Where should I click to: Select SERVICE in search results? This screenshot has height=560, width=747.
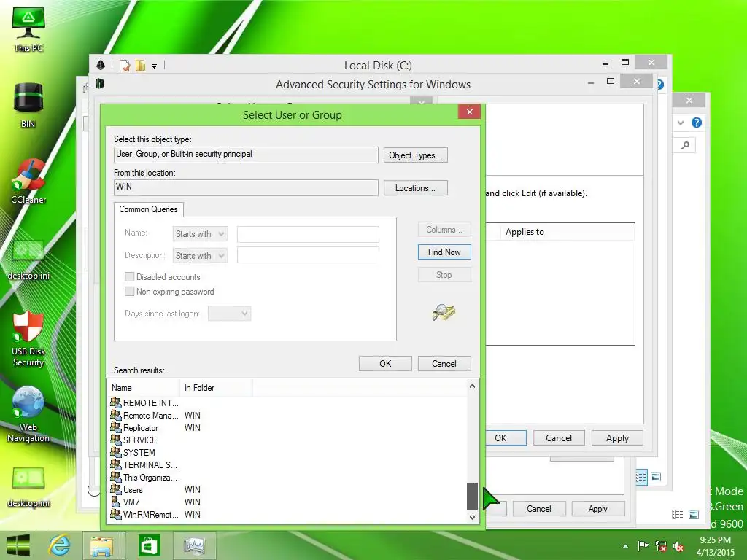click(133, 440)
